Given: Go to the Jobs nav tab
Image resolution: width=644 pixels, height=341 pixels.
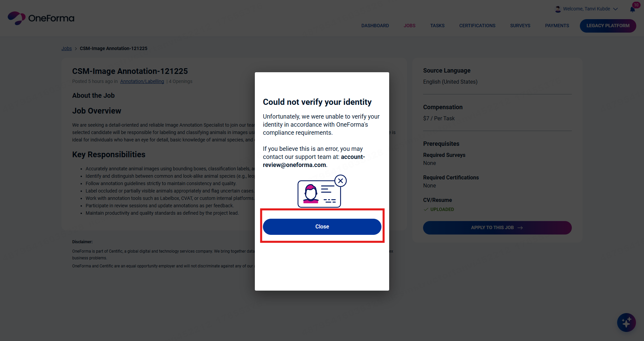Looking at the screenshot, I should [x=409, y=26].
